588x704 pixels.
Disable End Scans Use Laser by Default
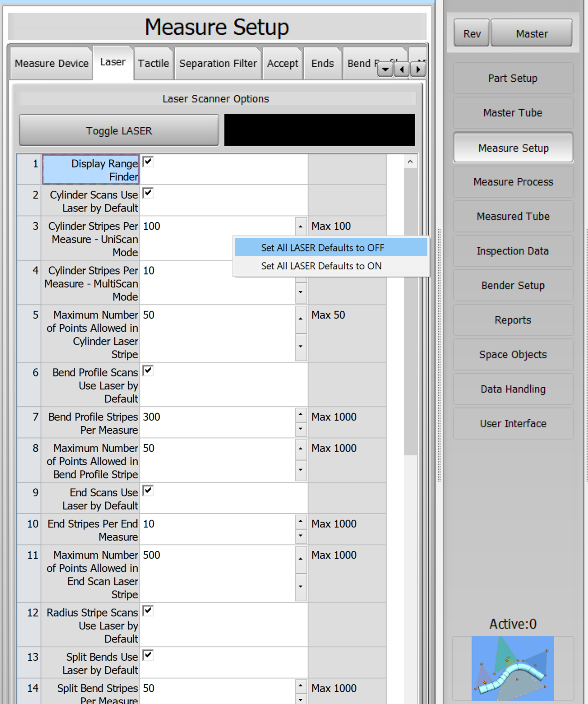point(148,491)
